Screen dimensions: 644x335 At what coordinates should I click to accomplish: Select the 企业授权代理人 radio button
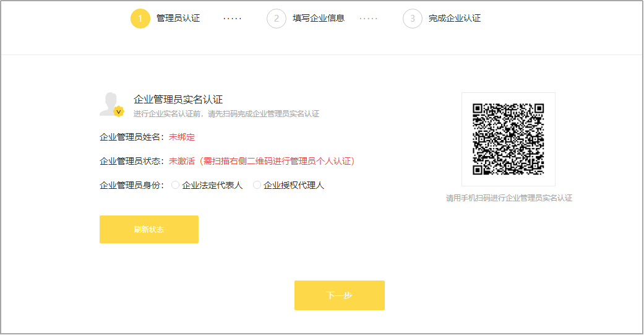[257, 185]
